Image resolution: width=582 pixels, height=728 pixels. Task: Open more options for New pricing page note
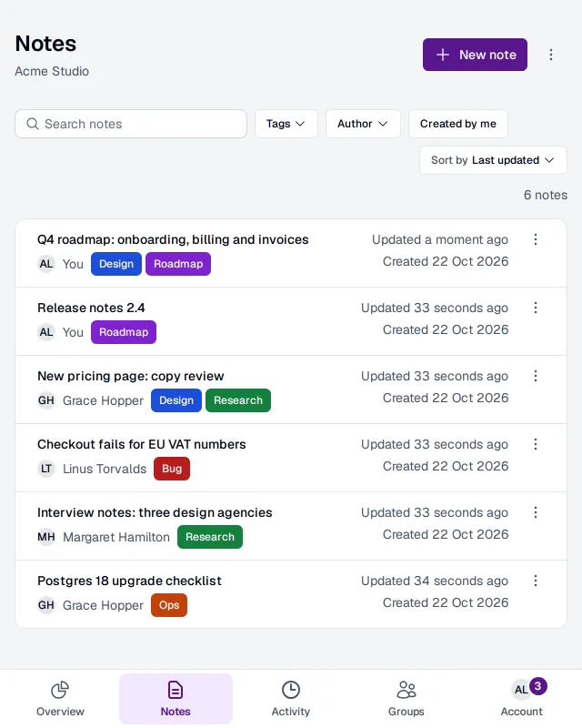tap(536, 376)
